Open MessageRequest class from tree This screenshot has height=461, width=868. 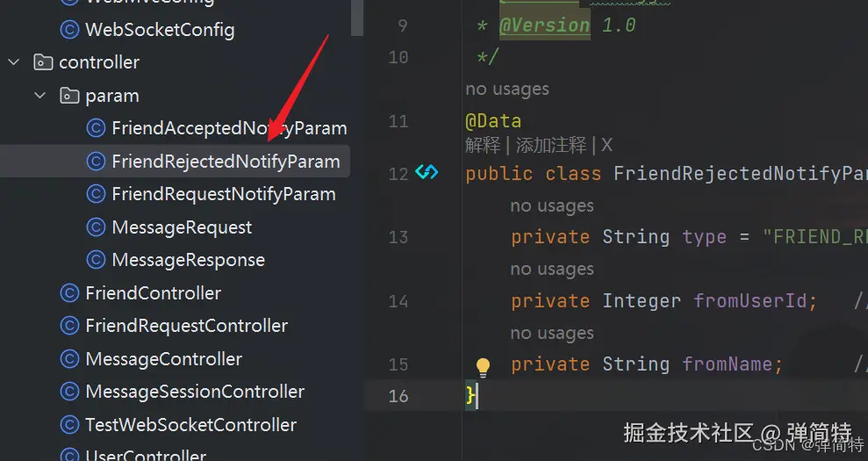click(182, 227)
